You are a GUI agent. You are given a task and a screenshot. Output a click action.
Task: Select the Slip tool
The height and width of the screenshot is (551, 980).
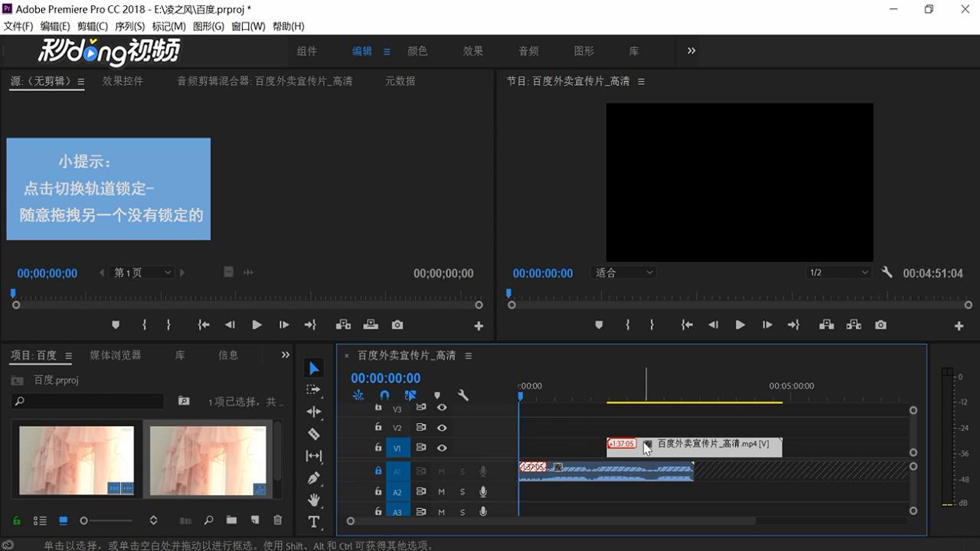314,456
